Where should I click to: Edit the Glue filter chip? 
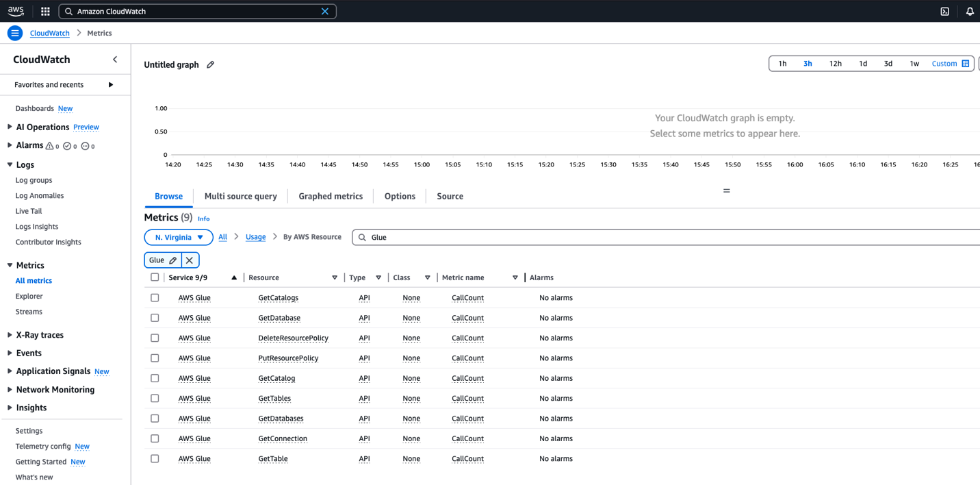[173, 260]
